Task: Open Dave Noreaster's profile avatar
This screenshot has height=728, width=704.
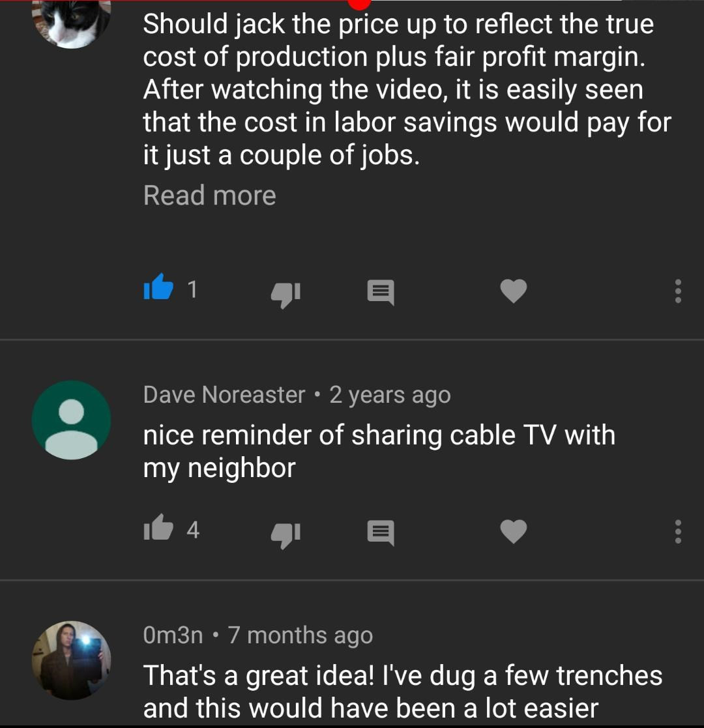Action: click(x=71, y=420)
